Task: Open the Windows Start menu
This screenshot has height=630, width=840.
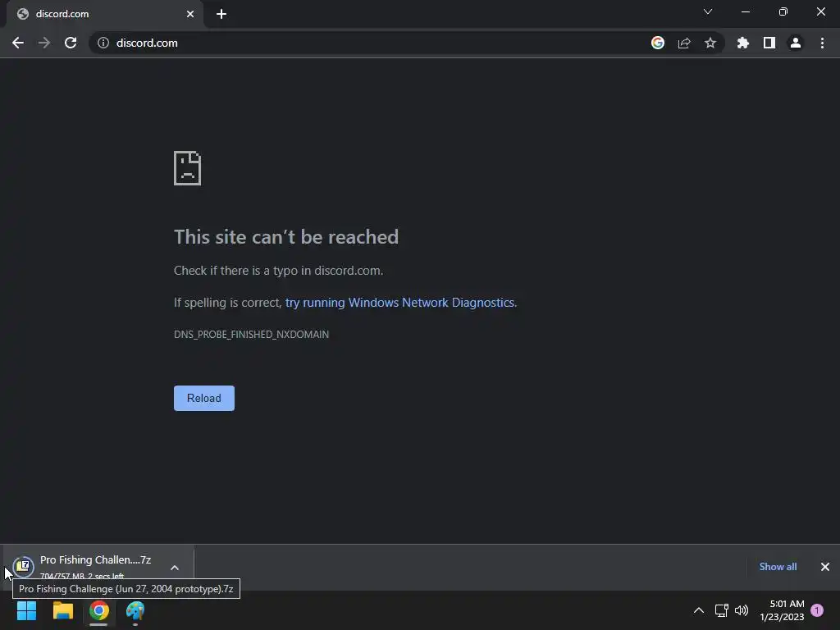Action: pos(26,610)
